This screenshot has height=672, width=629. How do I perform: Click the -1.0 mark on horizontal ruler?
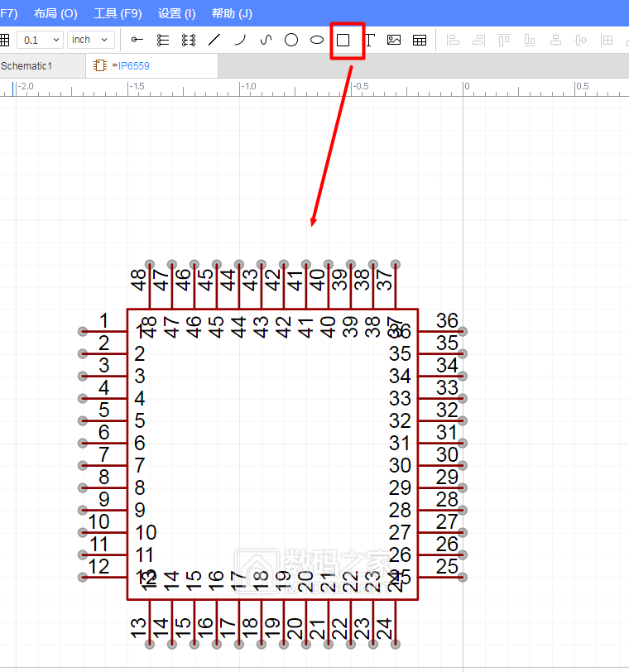pyautogui.click(x=248, y=86)
